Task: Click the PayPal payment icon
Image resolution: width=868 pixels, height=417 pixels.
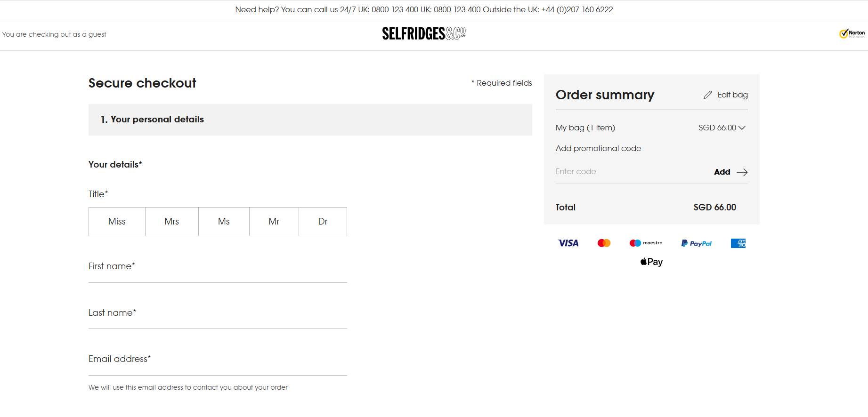Action: 696,243
